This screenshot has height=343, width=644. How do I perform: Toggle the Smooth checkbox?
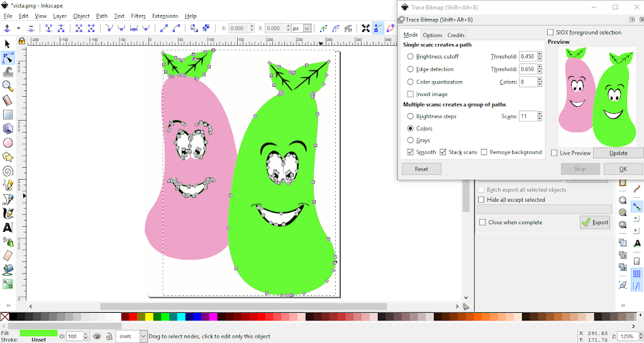tap(410, 152)
